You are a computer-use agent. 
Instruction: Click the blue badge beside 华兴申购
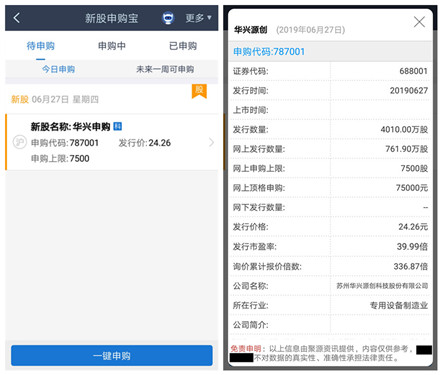[118, 126]
